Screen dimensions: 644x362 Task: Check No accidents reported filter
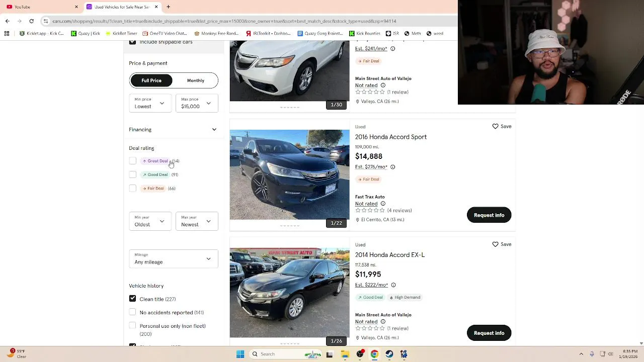133,312
